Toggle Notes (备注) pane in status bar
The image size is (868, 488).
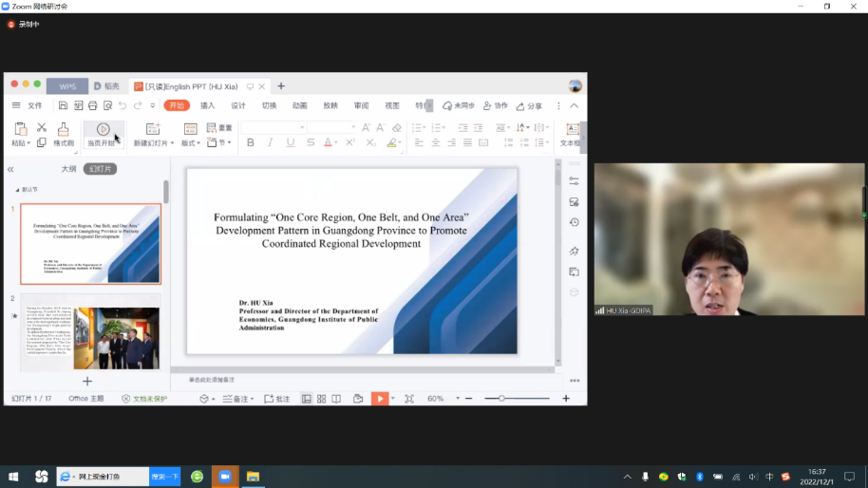click(x=238, y=399)
